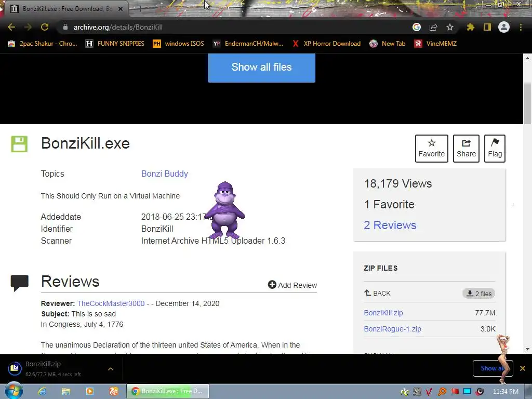This screenshot has height=399, width=532.
Task: Click the blue monitor network tray icon
Action: [467, 392]
